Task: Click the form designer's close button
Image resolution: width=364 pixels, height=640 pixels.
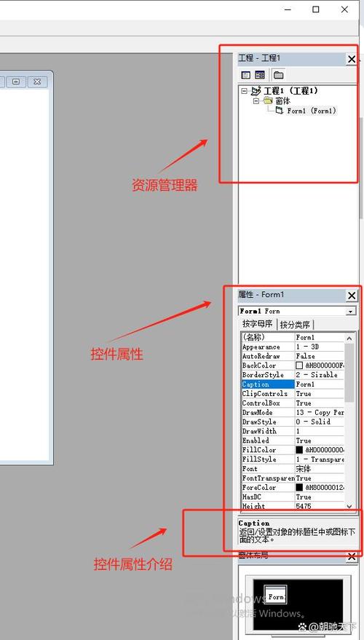Action: point(37,82)
